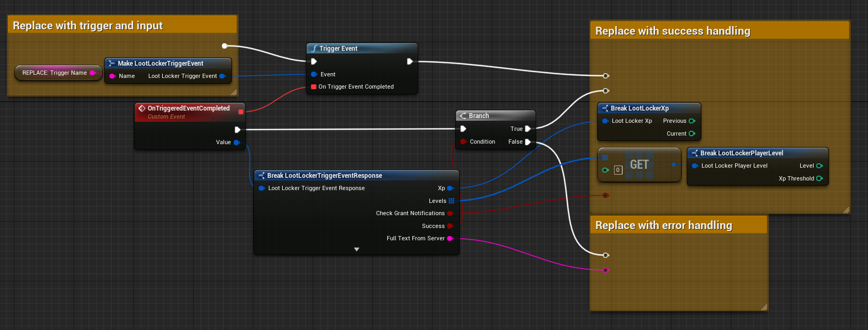Image resolution: width=868 pixels, height=330 pixels.
Task: Click the Levels array output pin
Action: 451,201
